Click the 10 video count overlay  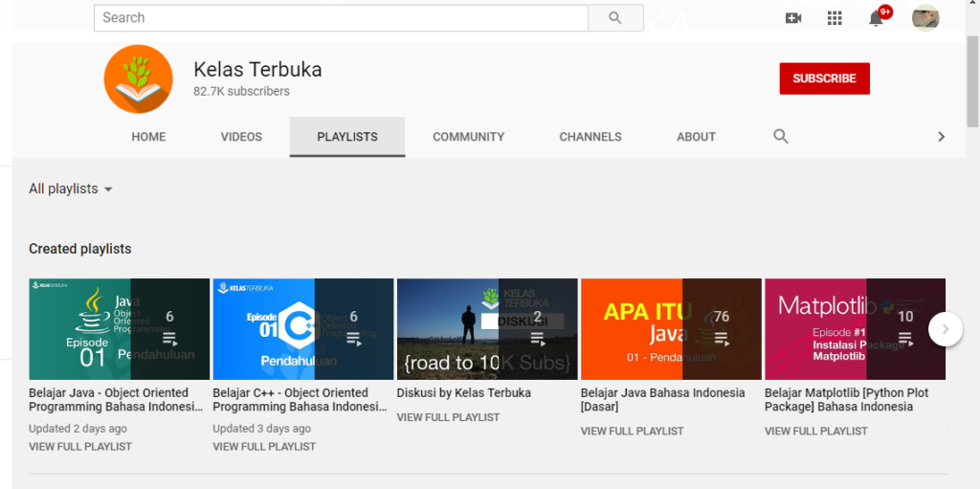(x=905, y=317)
